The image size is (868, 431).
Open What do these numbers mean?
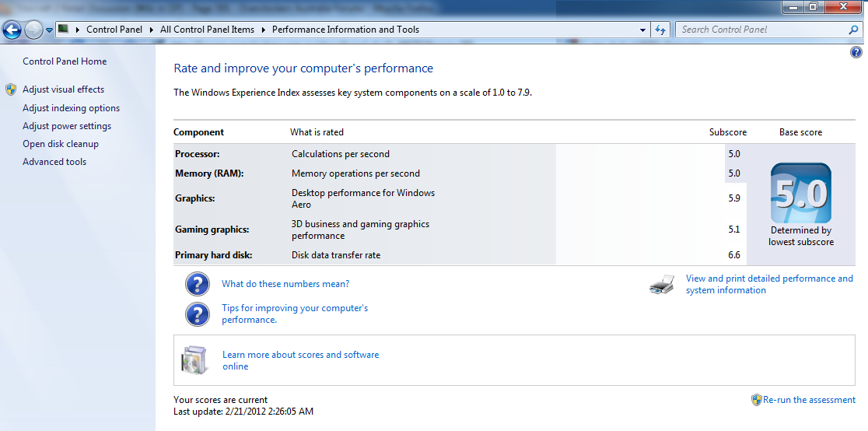click(x=285, y=284)
